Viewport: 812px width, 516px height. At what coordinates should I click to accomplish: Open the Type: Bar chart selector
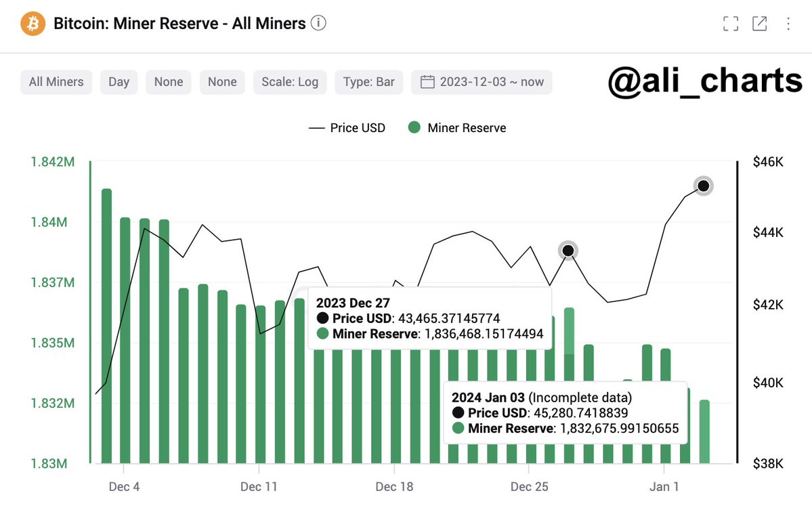tap(368, 82)
